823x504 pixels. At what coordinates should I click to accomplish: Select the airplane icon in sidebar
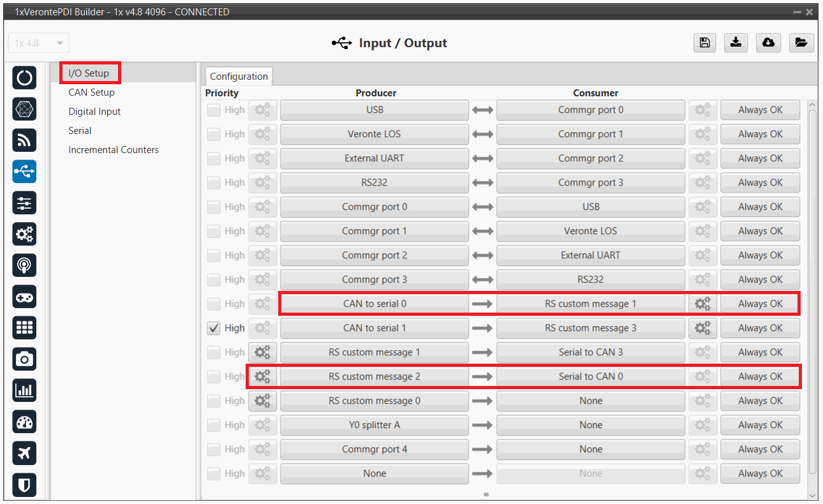[x=24, y=453]
